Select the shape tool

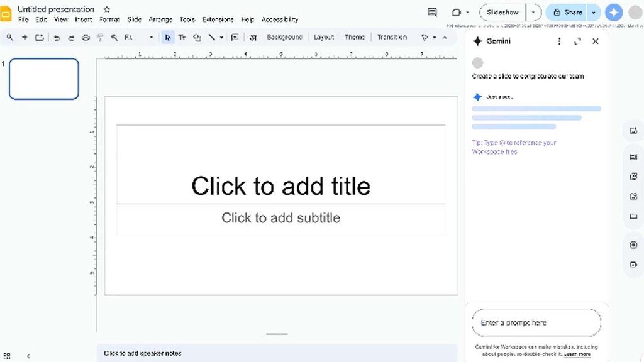click(197, 37)
